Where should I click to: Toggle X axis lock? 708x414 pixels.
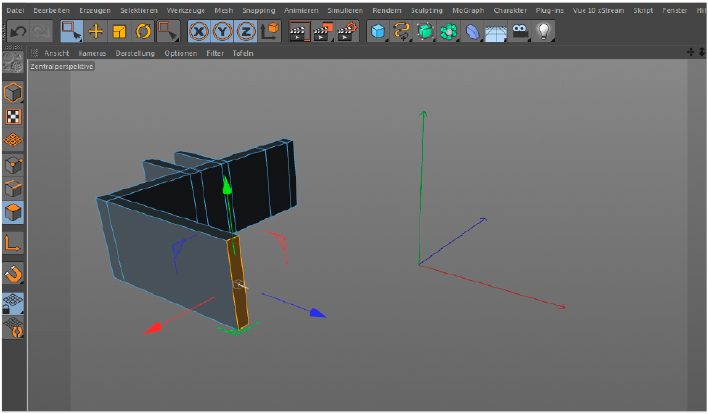(x=199, y=31)
